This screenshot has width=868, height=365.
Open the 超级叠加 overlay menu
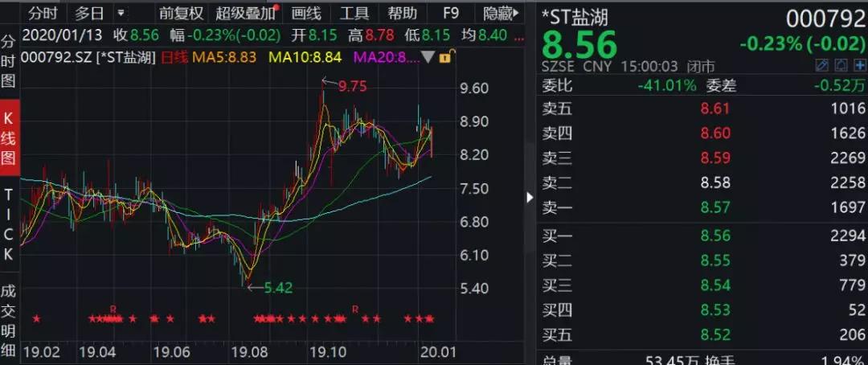244,12
